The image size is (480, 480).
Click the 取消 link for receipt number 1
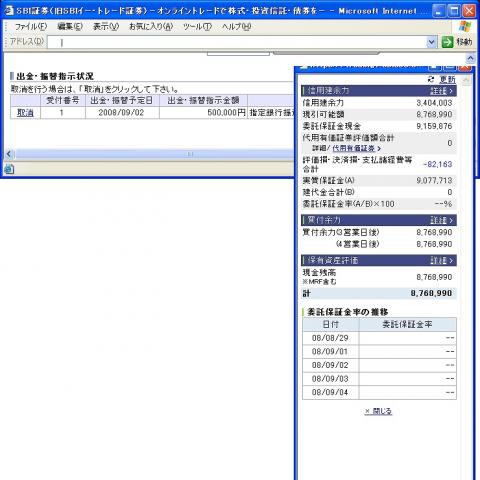[x=25, y=113]
